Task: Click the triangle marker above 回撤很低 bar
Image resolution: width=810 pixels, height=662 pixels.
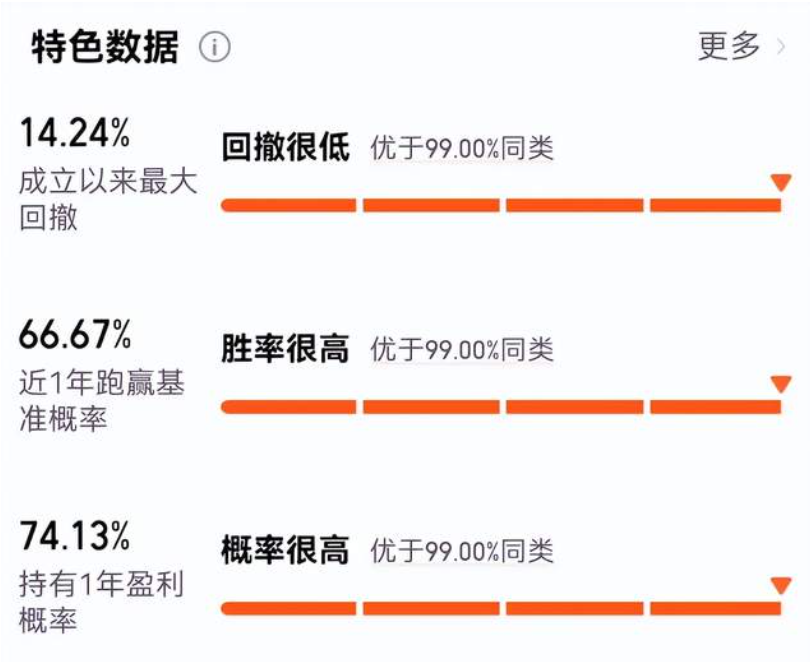Action: [x=781, y=182]
